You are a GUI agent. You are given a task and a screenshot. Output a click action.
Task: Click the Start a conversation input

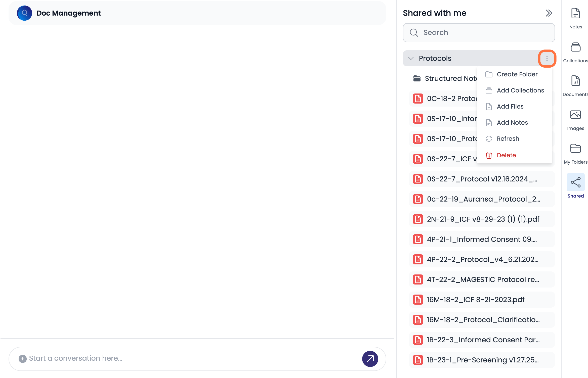[x=197, y=359]
